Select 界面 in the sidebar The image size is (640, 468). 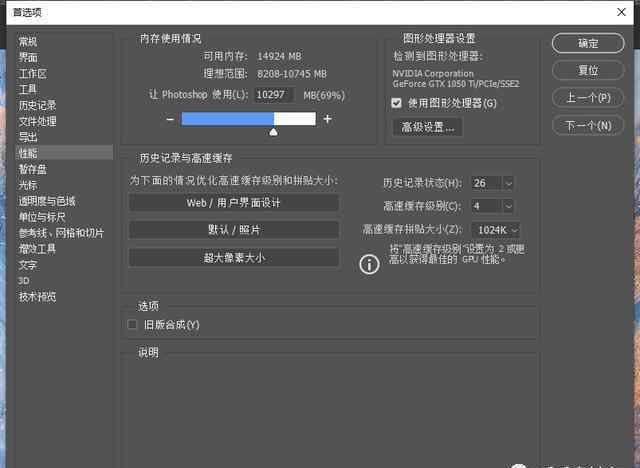click(28, 58)
